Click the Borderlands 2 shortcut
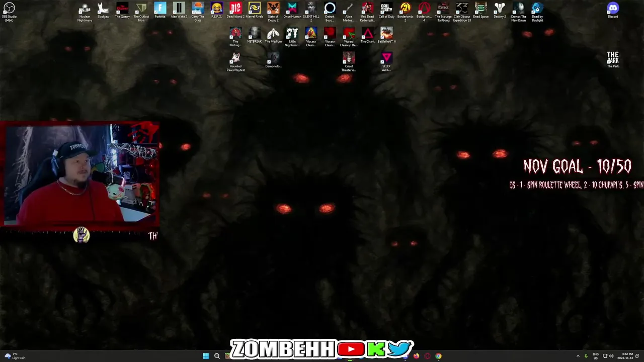644x362 pixels. (406, 12)
